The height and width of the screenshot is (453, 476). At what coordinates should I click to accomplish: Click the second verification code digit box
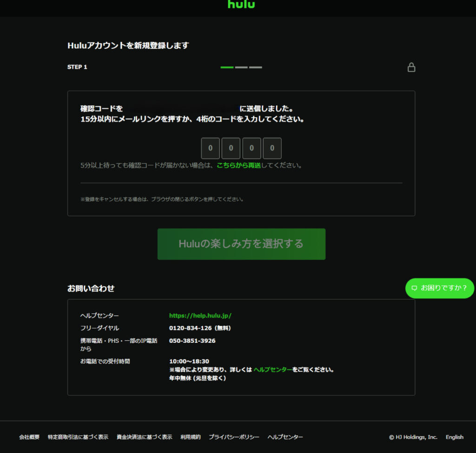(x=231, y=148)
